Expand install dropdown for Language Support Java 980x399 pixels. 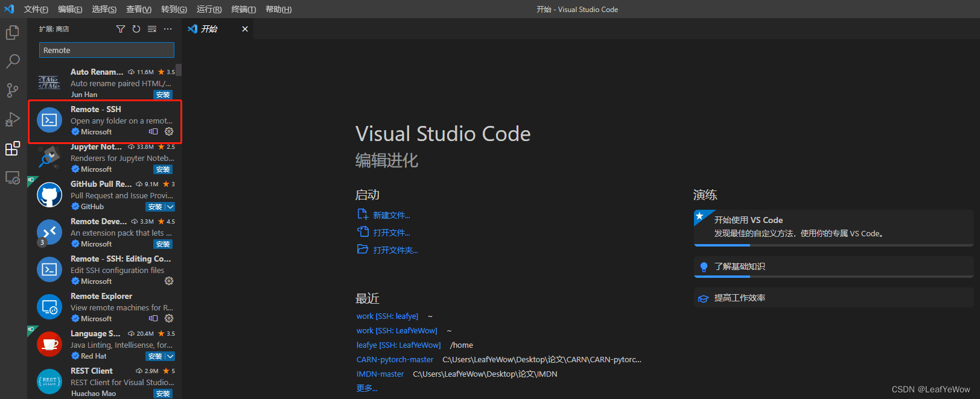(170, 356)
